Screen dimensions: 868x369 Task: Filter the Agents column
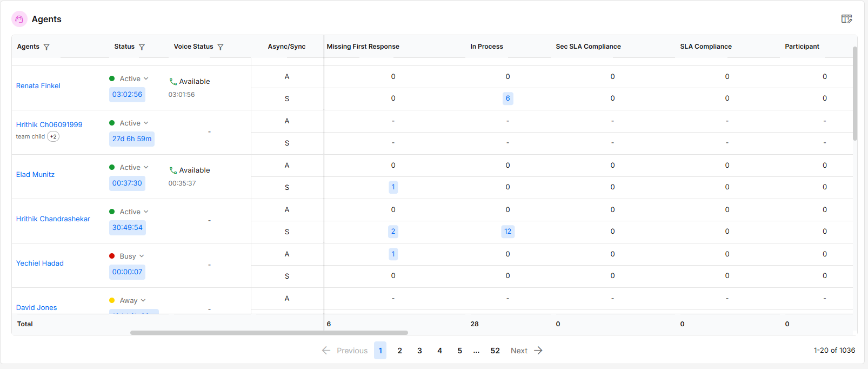[x=46, y=47]
